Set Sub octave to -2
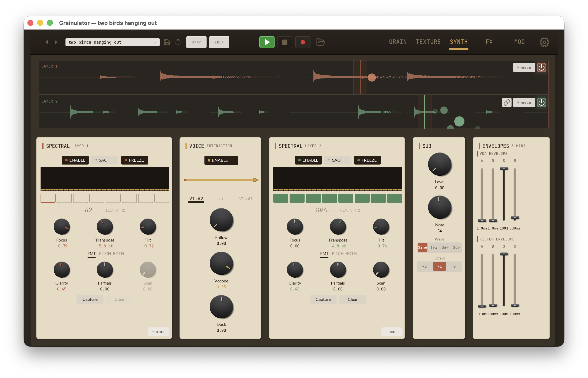 [424, 266]
